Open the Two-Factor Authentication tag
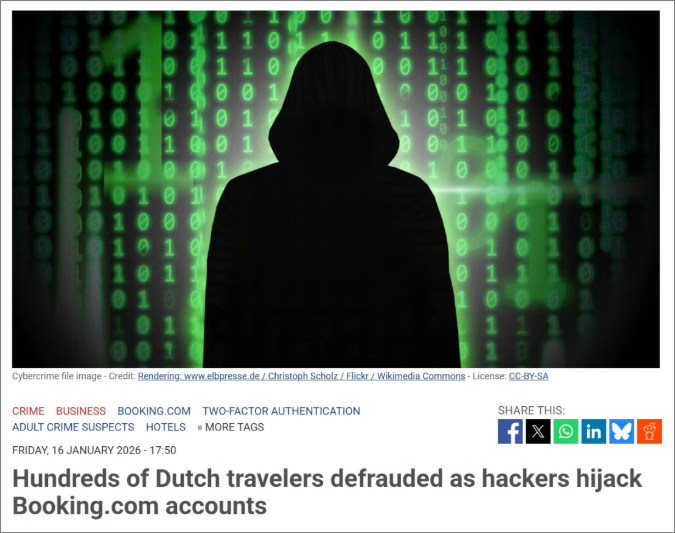This screenshot has width=675, height=533. pos(282,411)
